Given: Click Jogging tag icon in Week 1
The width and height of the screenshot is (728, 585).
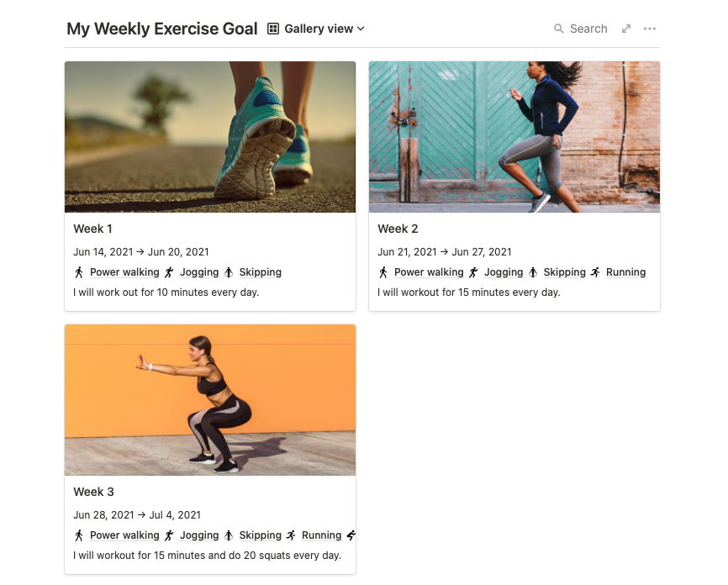Looking at the screenshot, I should click(x=169, y=272).
